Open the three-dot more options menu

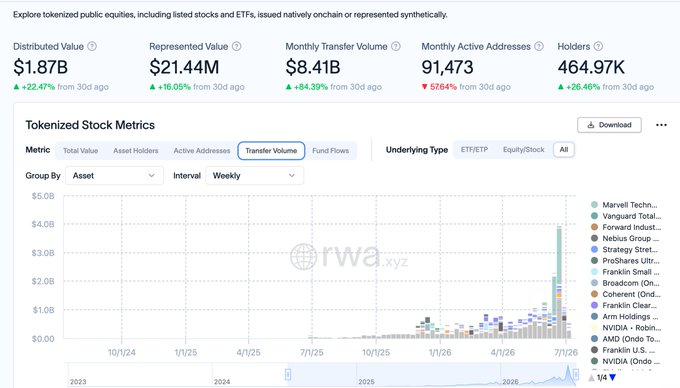661,125
